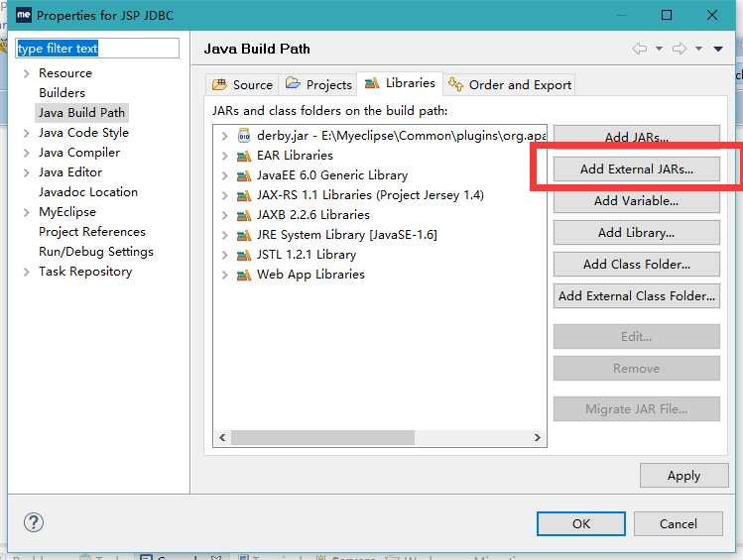Select Javadoc Location in the tree
The image size is (743, 560).
88,192
